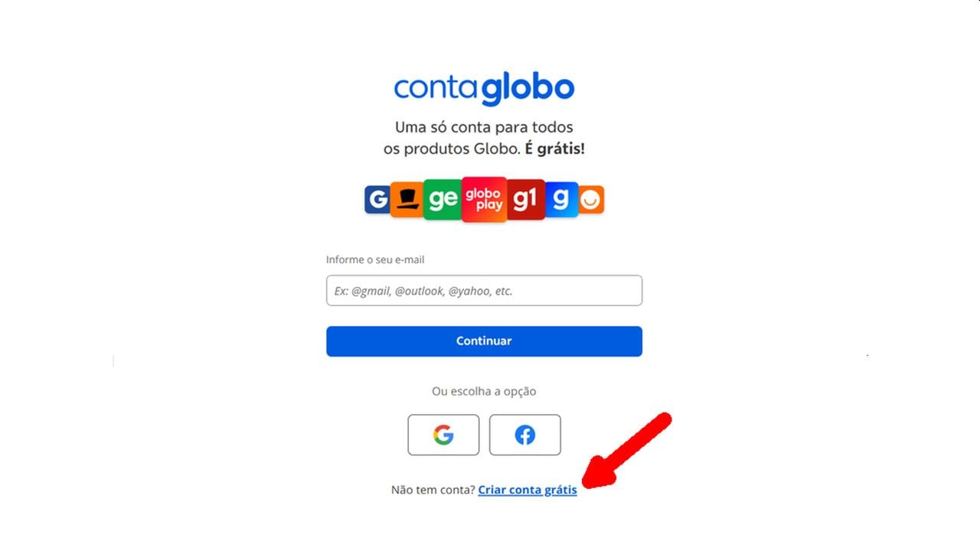The image size is (980, 551).
Task: Click the Continuar button
Action: click(484, 341)
